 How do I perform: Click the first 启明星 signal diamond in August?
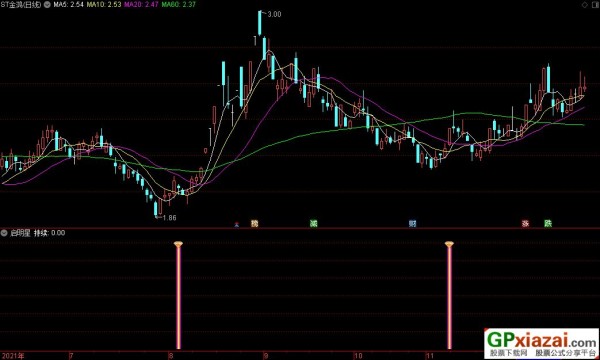coord(178,244)
